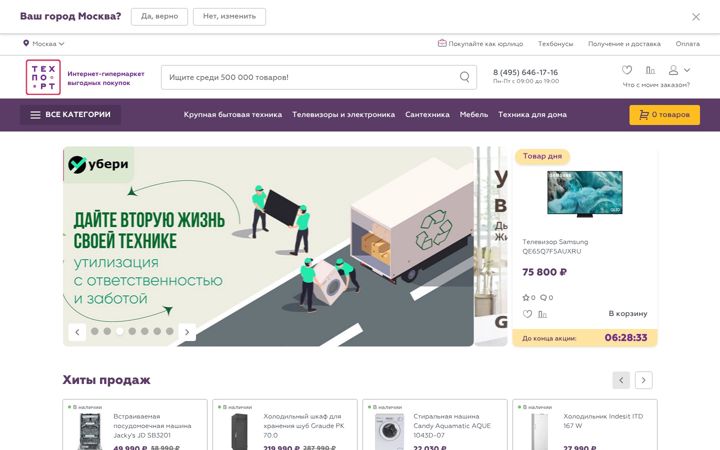The width and height of the screenshot is (720, 450).
Task: Select the fourth banner slide dot
Action: (x=132, y=331)
